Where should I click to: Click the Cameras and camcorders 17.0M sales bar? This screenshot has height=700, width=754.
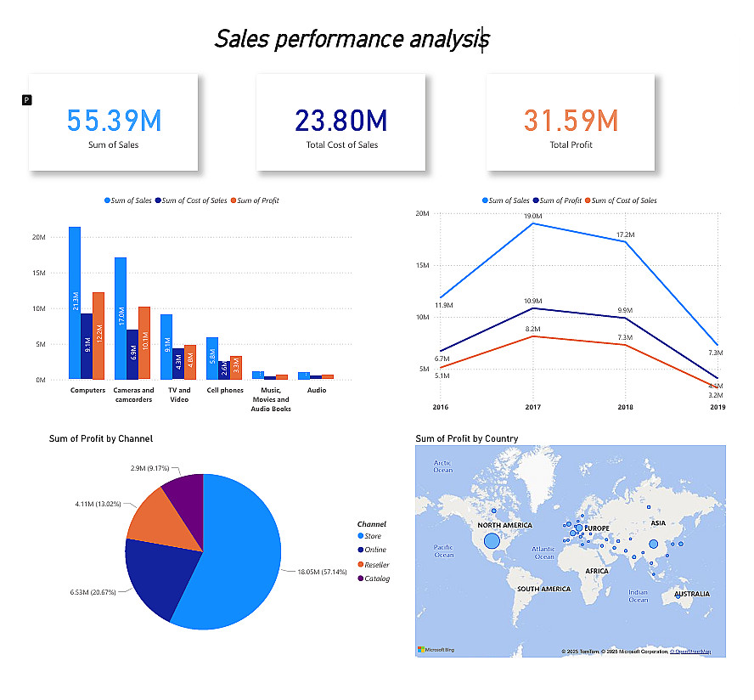point(121,319)
